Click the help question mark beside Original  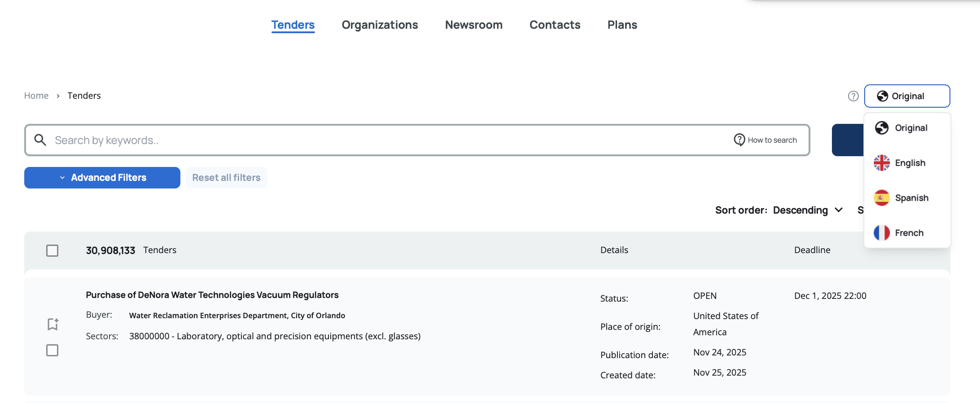(x=853, y=96)
